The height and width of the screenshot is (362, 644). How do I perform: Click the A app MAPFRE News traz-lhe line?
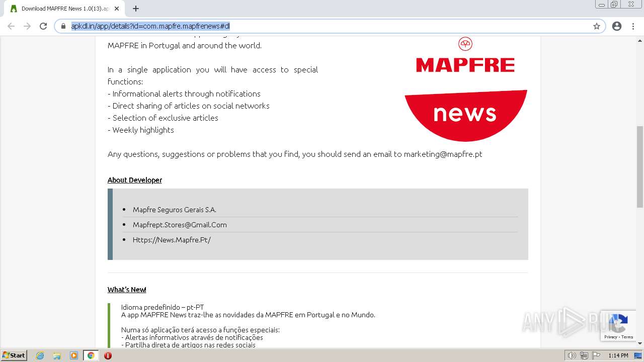point(248,315)
